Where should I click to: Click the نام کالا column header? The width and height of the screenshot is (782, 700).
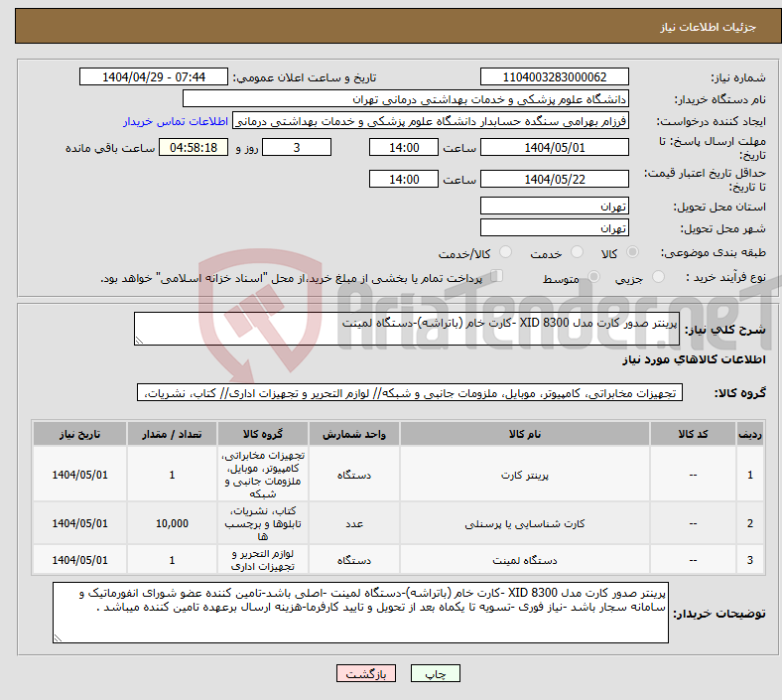click(x=525, y=434)
